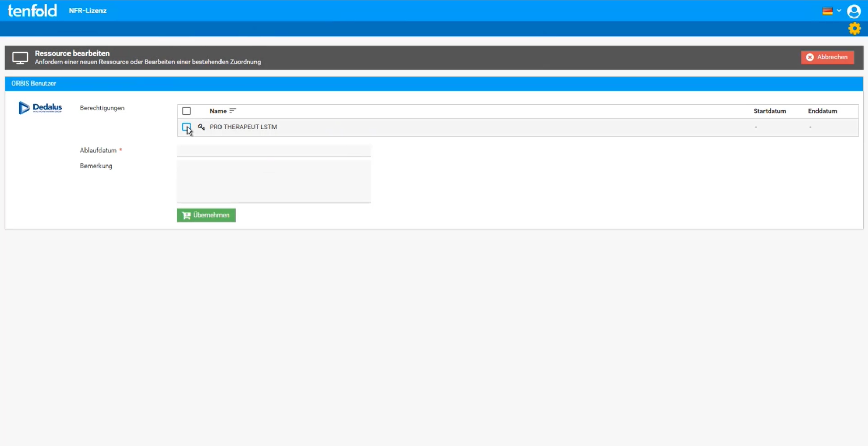Click the Dedalus logo
Image resolution: width=868 pixels, height=446 pixels.
(40, 108)
